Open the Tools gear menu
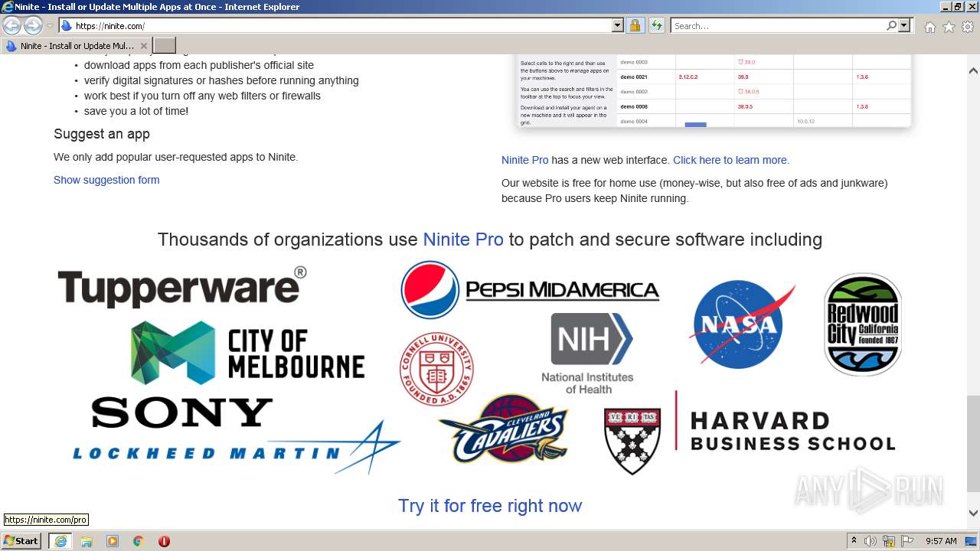Image resolution: width=980 pixels, height=551 pixels. pos(968,27)
